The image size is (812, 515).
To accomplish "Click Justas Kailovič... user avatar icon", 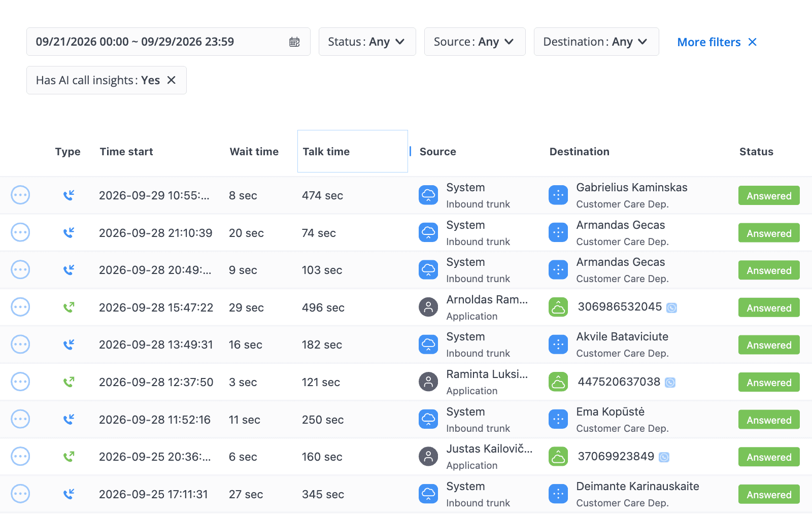I will [x=428, y=456].
